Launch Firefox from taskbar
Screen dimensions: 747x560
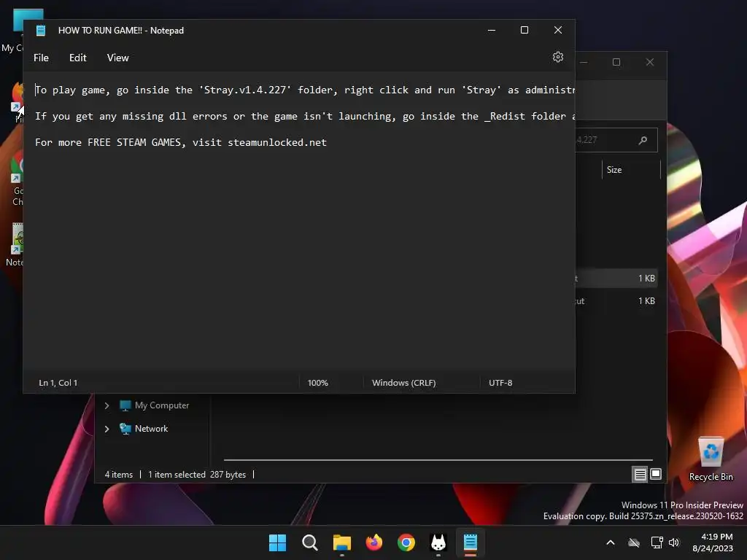click(x=374, y=542)
